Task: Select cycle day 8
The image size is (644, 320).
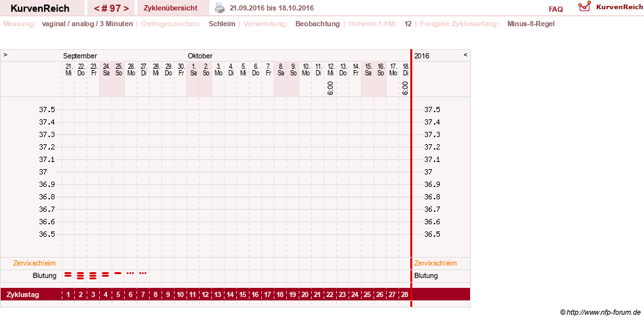Action: [155, 294]
